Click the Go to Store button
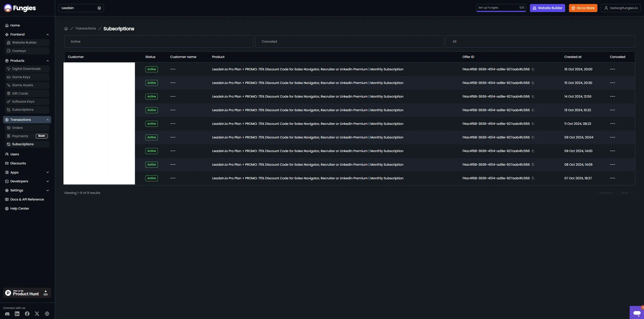This screenshot has height=319, width=644. (x=583, y=8)
